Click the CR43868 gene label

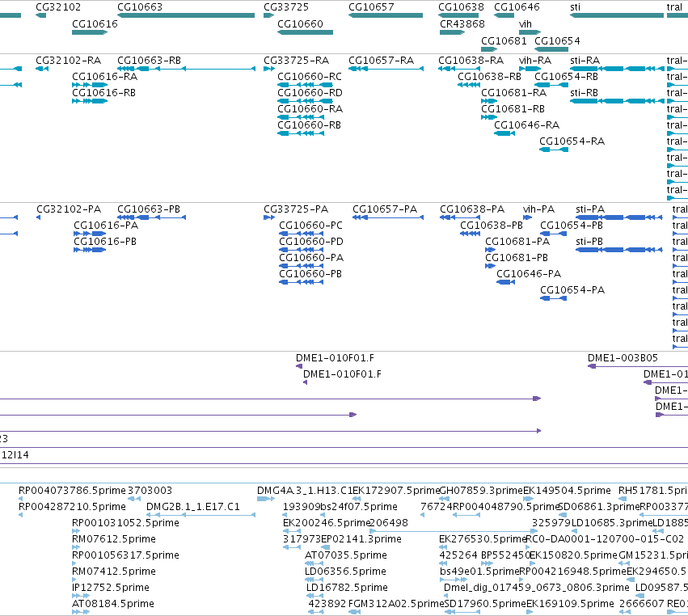[462, 23]
